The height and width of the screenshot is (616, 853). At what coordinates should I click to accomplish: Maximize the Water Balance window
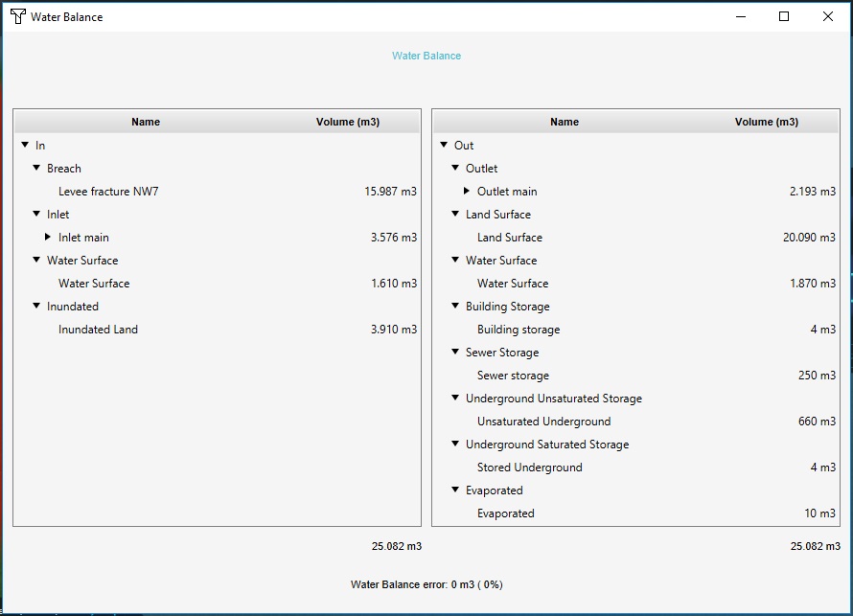tap(784, 16)
